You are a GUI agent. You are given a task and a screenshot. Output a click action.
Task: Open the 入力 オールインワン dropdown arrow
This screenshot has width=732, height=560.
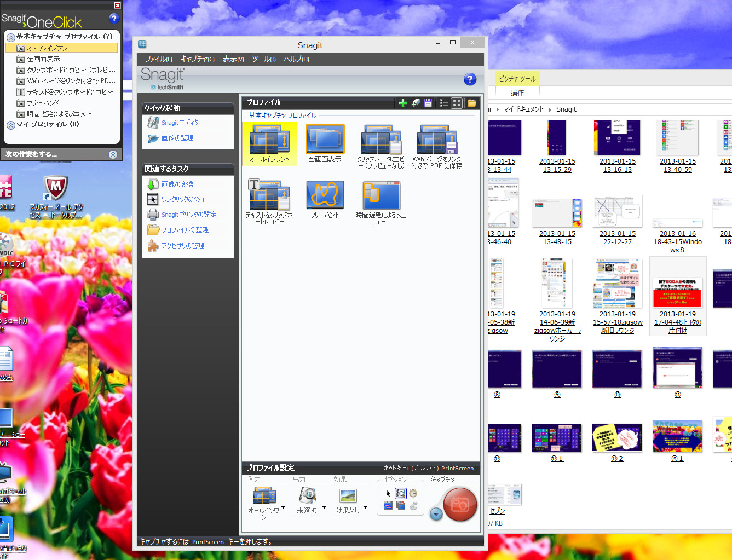click(283, 507)
